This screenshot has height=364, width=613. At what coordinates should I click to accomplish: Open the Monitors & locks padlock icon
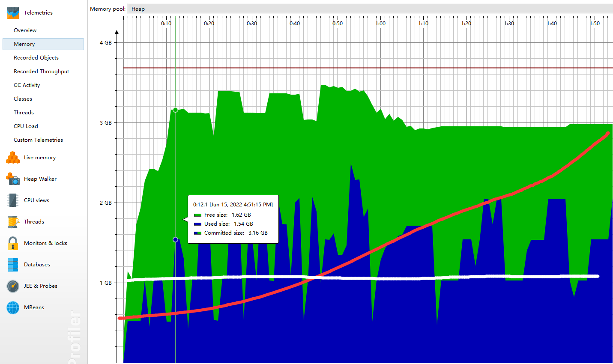(x=13, y=243)
